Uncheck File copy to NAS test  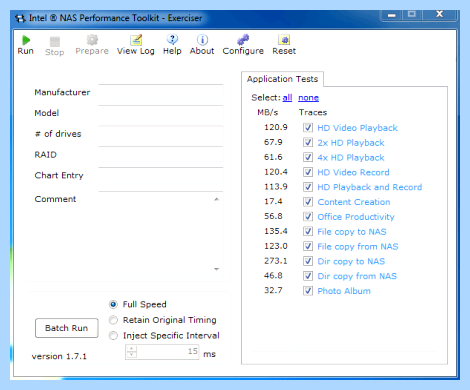[308, 231]
